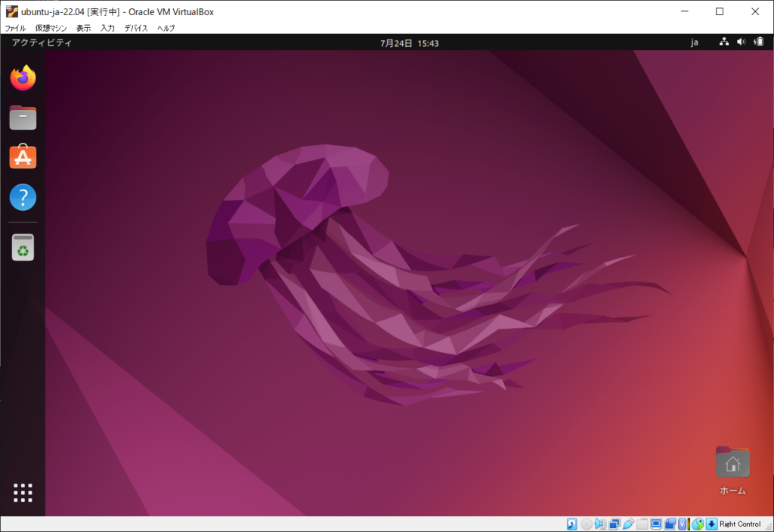Minimize the VirtualBox window
The width and height of the screenshot is (774, 532).
(684, 11)
